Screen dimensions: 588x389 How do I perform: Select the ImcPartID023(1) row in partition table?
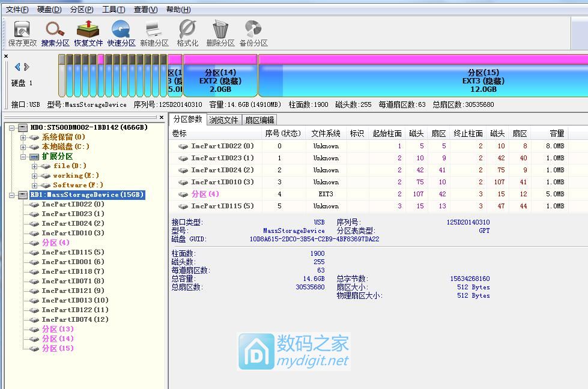tap(369, 158)
